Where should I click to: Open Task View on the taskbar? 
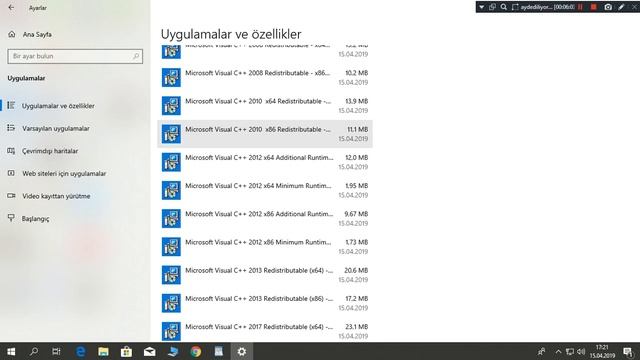click(x=56, y=351)
